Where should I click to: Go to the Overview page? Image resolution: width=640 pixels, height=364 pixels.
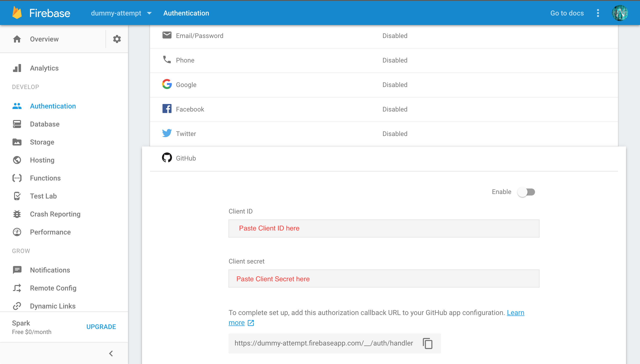coord(44,39)
